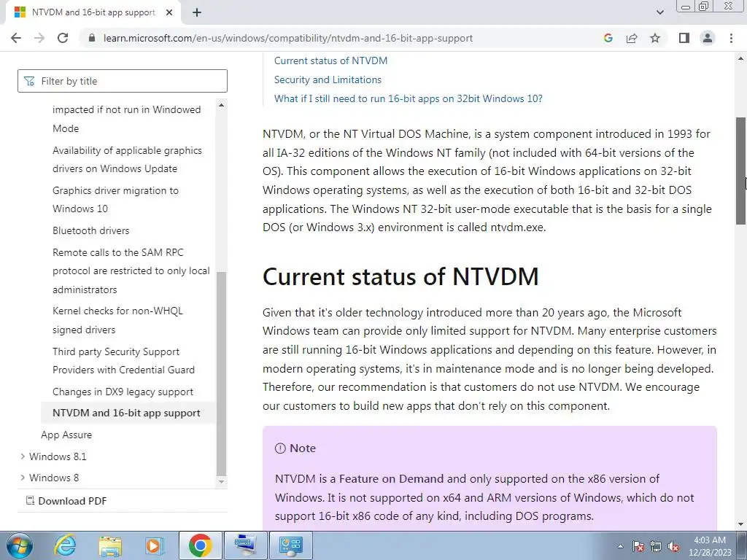Click the address bar URL
The height and width of the screenshot is (560, 747).
287,38
